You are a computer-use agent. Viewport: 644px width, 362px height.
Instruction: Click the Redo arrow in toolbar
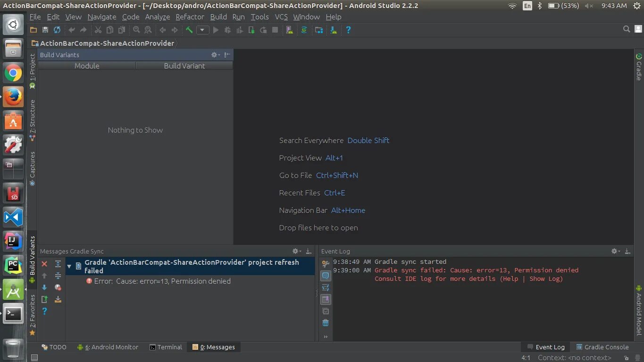click(x=84, y=30)
